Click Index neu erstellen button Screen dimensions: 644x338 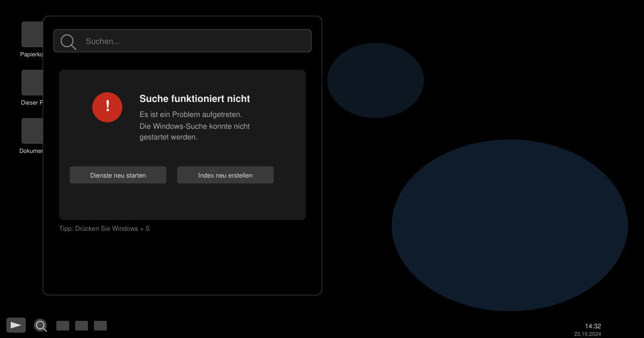click(x=225, y=175)
